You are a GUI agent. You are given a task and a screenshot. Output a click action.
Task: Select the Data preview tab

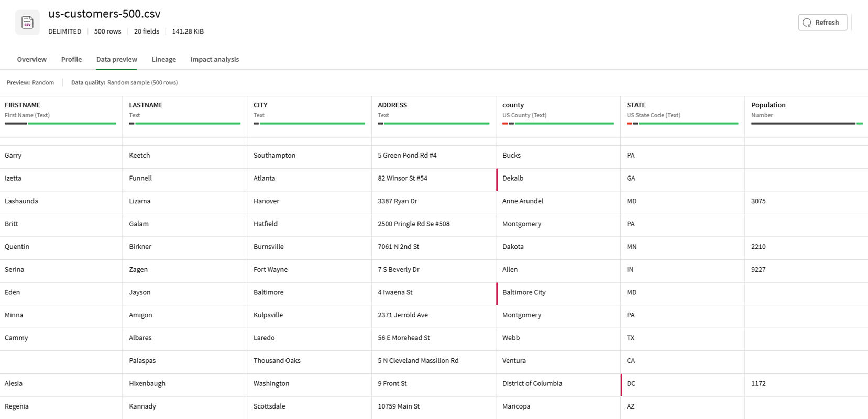coord(116,59)
